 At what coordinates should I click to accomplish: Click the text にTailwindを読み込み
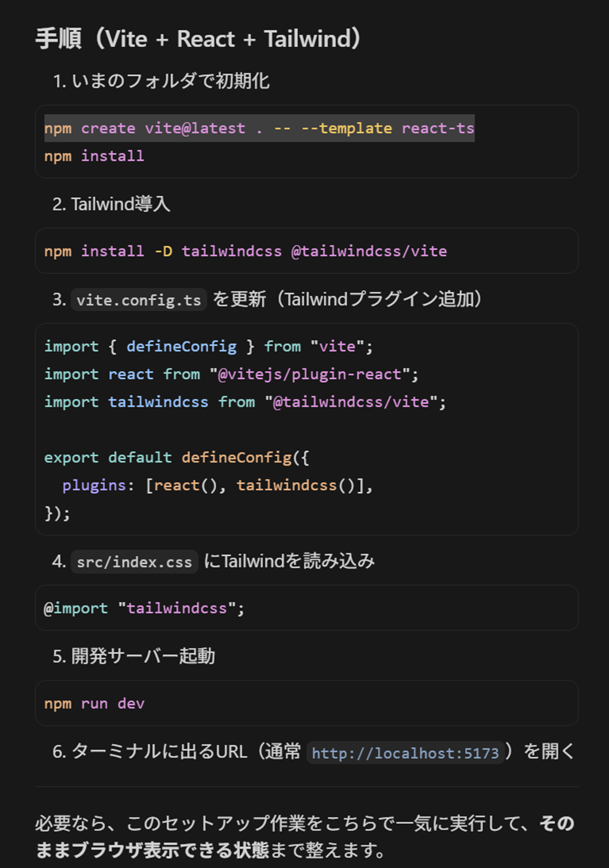pyautogui.click(x=289, y=561)
